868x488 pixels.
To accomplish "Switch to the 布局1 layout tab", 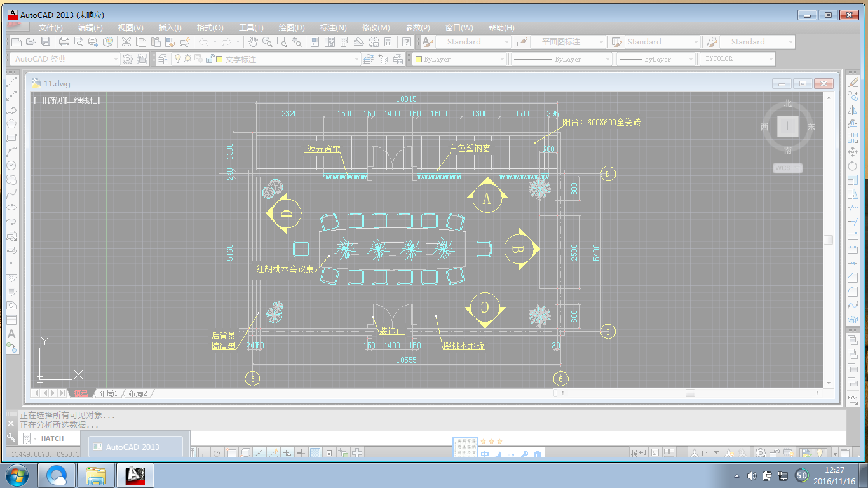I will (107, 394).
